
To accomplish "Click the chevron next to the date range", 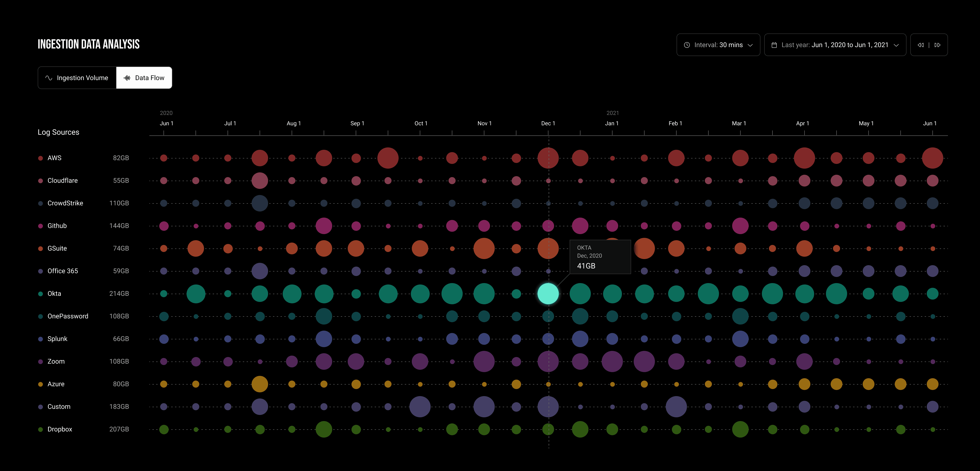I will [x=896, y=45].
